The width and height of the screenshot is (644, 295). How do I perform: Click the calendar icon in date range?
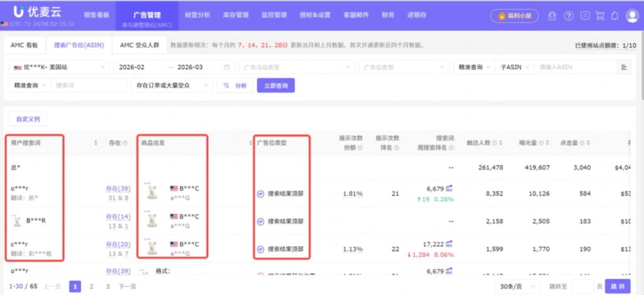click(226, 67)
